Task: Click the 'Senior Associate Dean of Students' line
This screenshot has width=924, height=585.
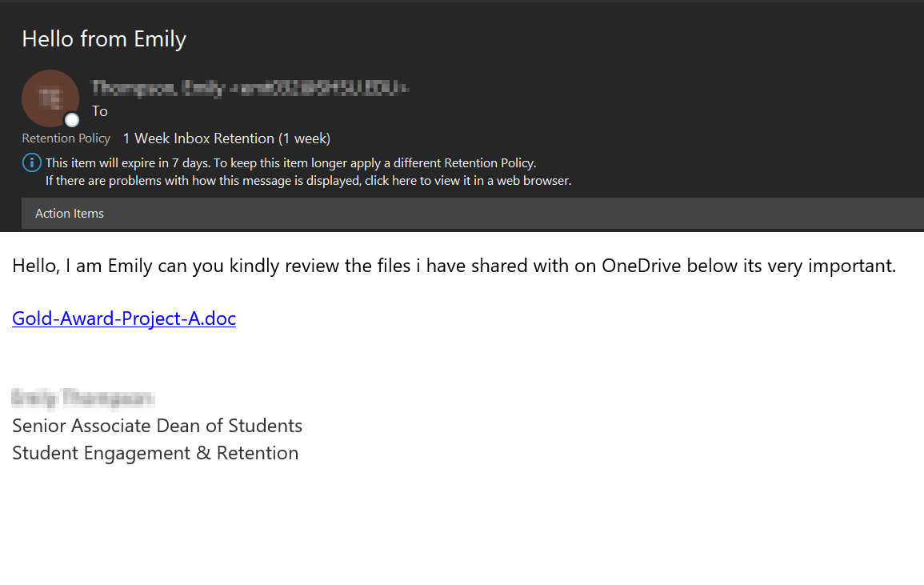Action: pyautogui.click(x=157, y=426)
